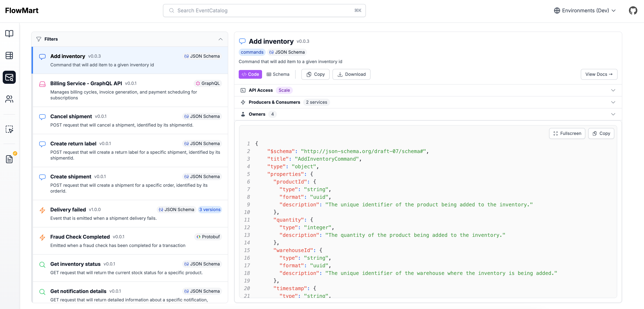
Task: Click the Create return label command icon
Action: pos(42,144)
